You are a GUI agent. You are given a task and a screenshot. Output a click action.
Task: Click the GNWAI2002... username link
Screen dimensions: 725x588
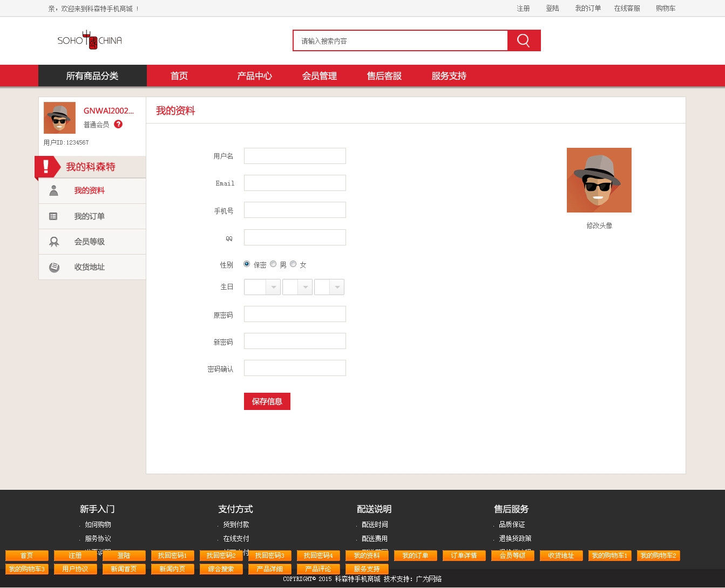pyautogui.click(x=109, y=111)
